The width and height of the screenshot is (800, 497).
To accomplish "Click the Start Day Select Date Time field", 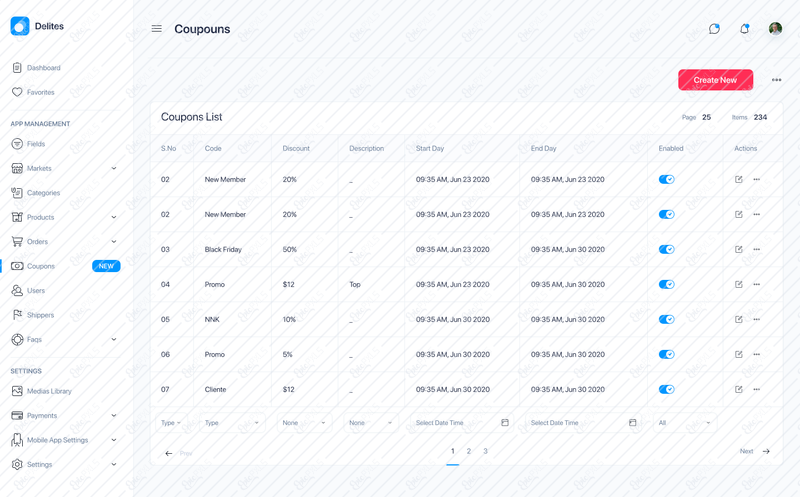I will [462, 423].
